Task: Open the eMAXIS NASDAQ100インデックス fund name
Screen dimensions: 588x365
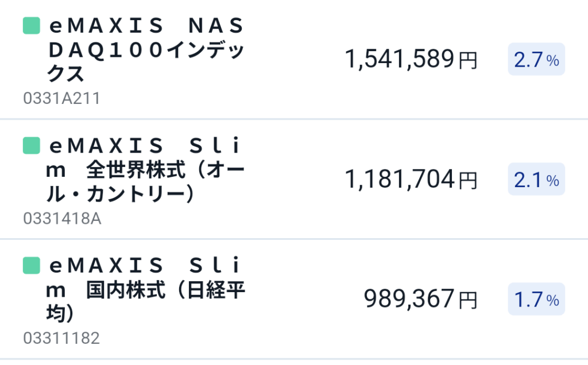Action: click(x=147, y=50)
